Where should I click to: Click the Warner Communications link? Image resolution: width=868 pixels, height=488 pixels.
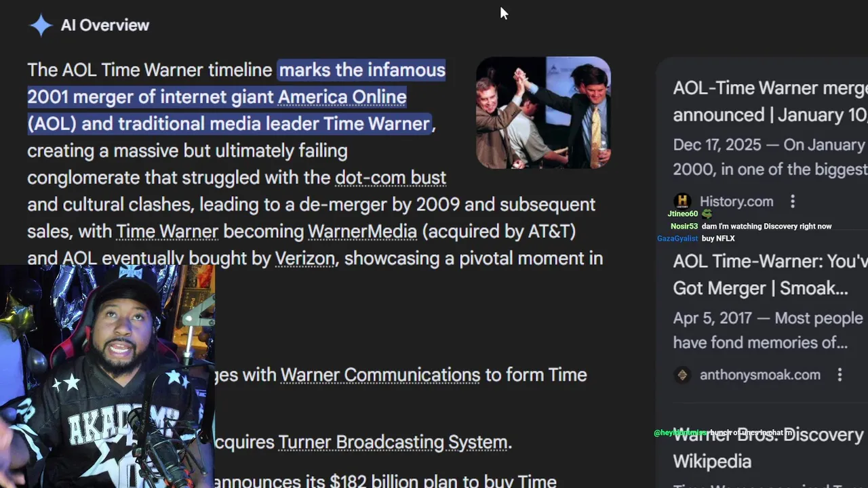[x=380, y=375]
